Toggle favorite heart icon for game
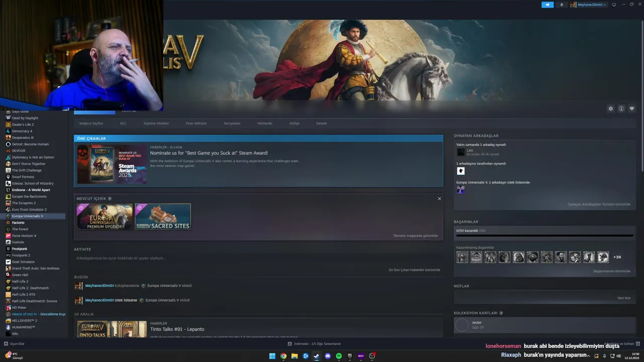The height and width of the screenshot is (362, 644). pos(632,109)
